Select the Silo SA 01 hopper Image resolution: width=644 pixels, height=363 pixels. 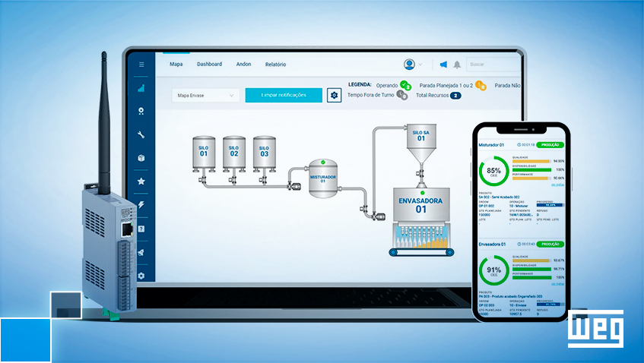(x=421, y=144)
